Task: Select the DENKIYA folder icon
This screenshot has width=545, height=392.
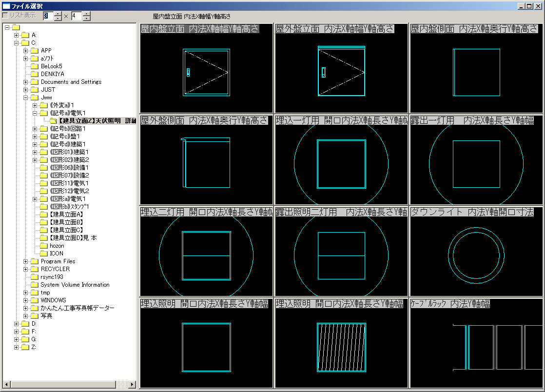Action: coord(35,74)
